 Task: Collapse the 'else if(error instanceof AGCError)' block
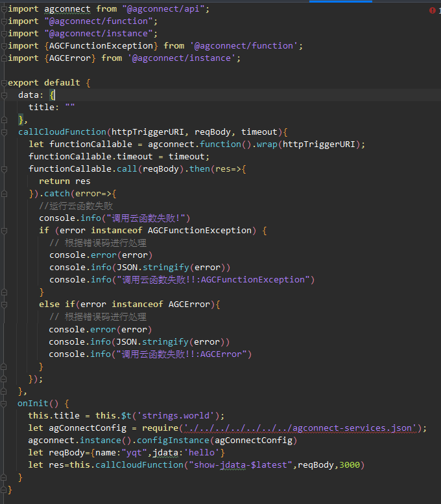tap(4, 304)
